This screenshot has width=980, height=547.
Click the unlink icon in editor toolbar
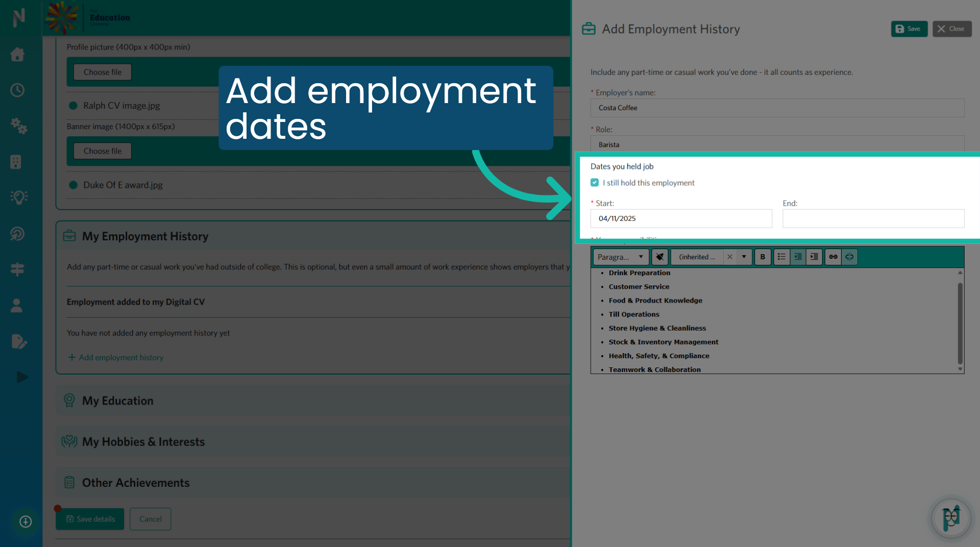(849, 257)
